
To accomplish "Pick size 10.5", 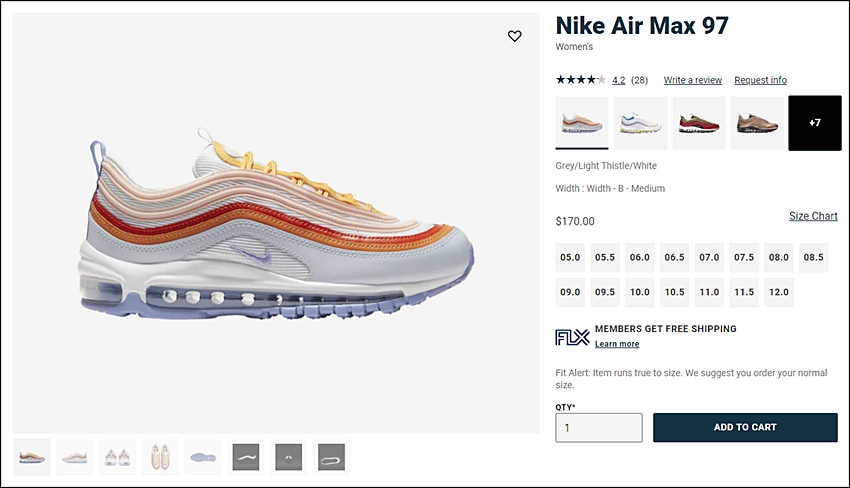I will tap(674, 292).
